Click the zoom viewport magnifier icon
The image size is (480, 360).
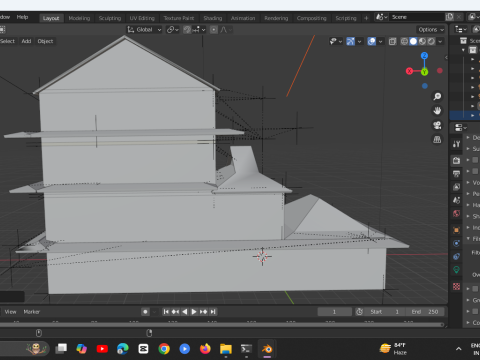[437, 97]
